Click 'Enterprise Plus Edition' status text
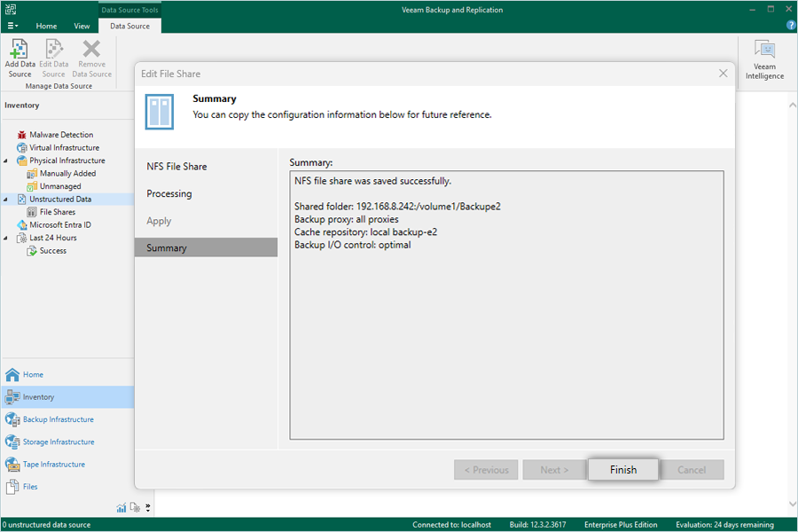798x532 pixels. [x=621, y=525]
